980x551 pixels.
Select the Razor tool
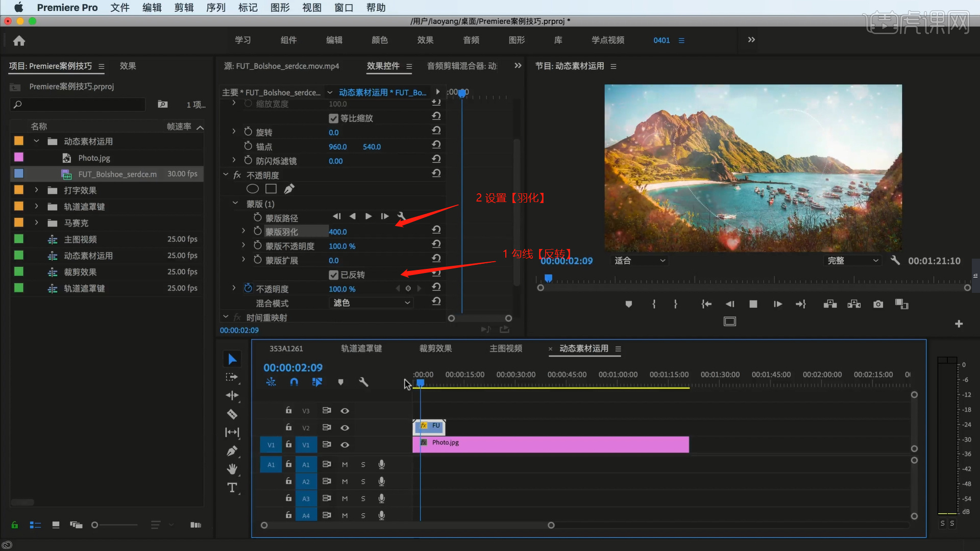tap(232, 414)
